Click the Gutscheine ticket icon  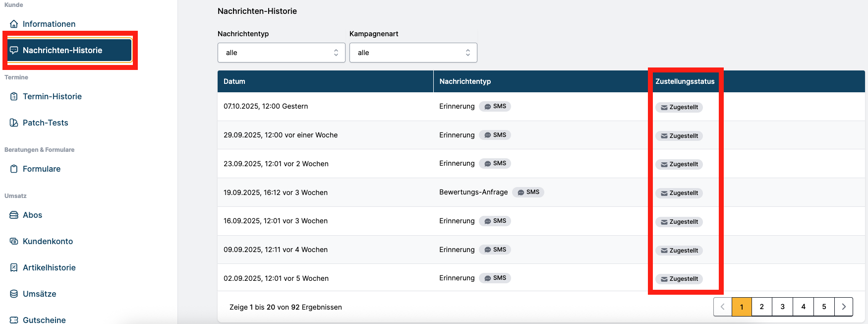coord(14,320)
